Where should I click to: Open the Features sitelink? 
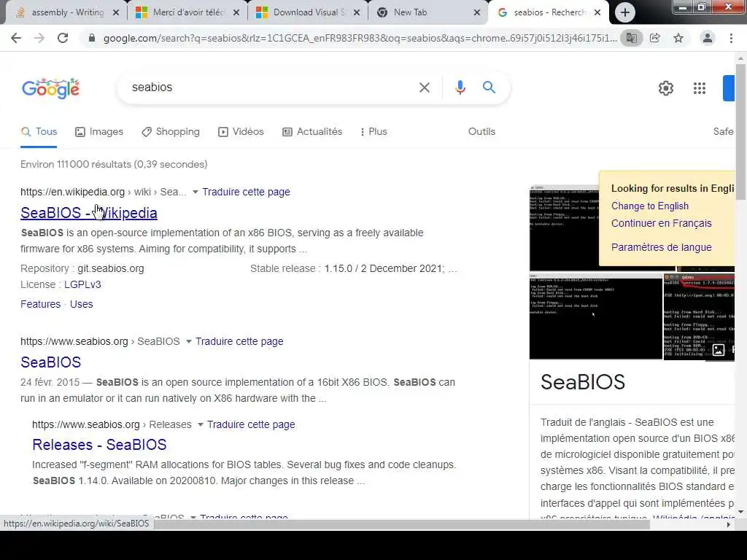tap(41, 304)
